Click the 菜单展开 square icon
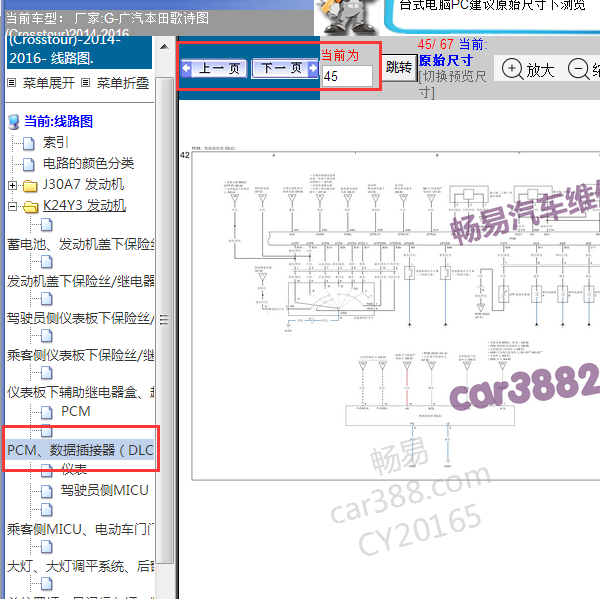The image size is (600, 599). (x=12, y=83)
